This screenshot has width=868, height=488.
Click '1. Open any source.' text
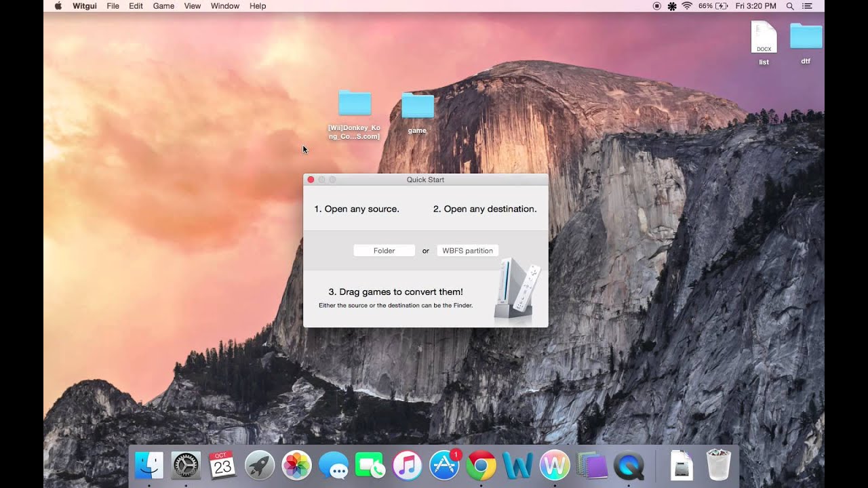pos(357,209)
